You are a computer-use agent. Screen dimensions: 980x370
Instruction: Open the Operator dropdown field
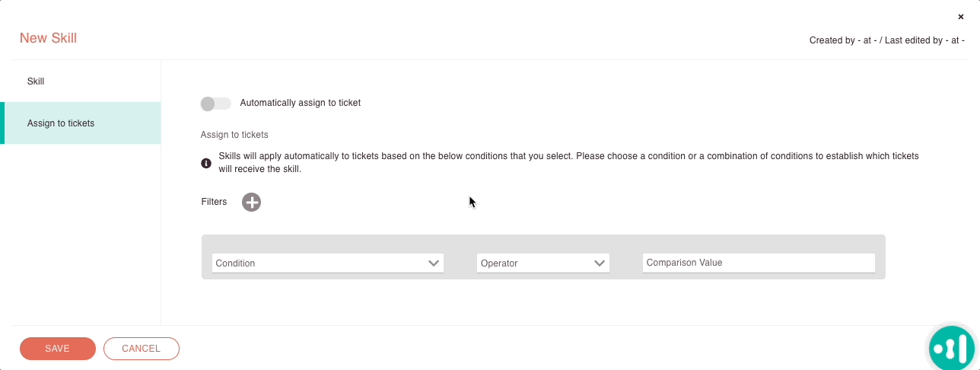543,263
